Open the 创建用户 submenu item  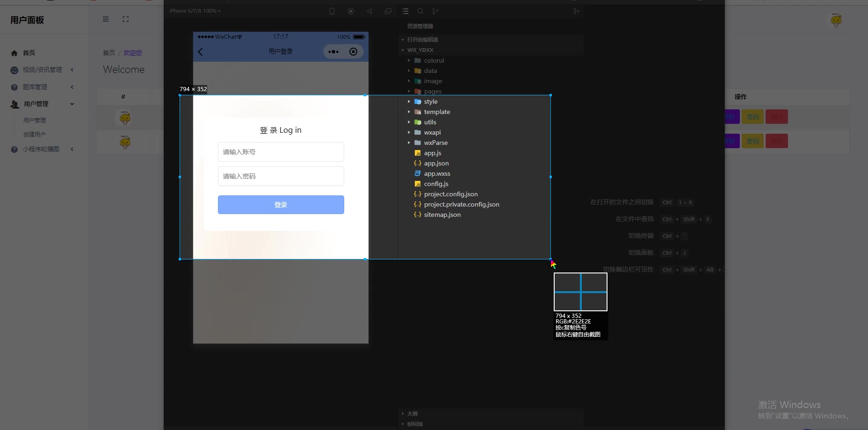tap(35, 135)
